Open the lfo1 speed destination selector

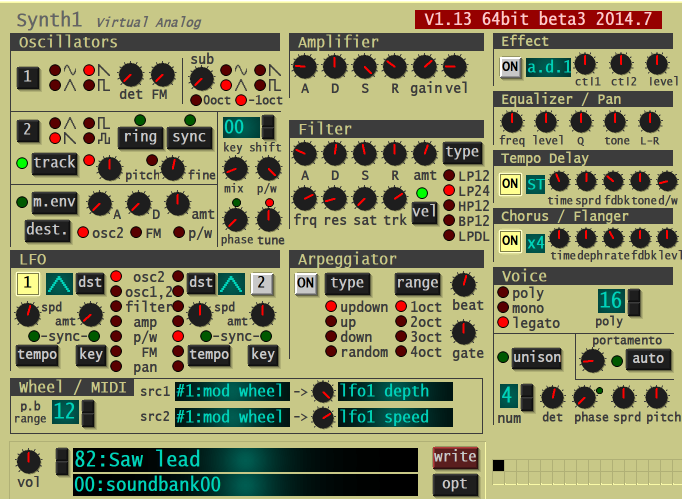[395, 417]
